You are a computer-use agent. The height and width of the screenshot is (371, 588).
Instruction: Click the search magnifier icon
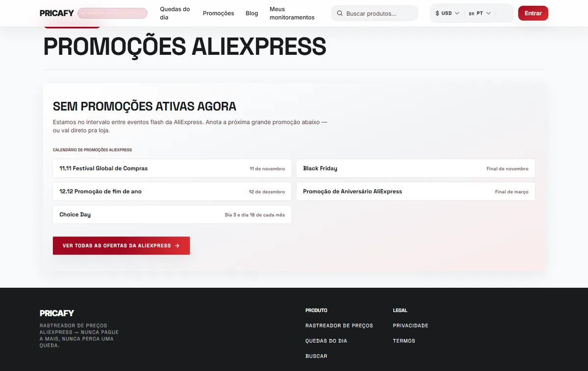coord(340,14)
